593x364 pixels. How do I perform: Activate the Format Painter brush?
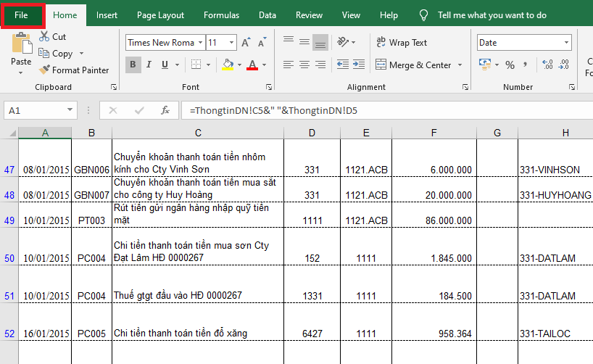[x=44, y=70]
